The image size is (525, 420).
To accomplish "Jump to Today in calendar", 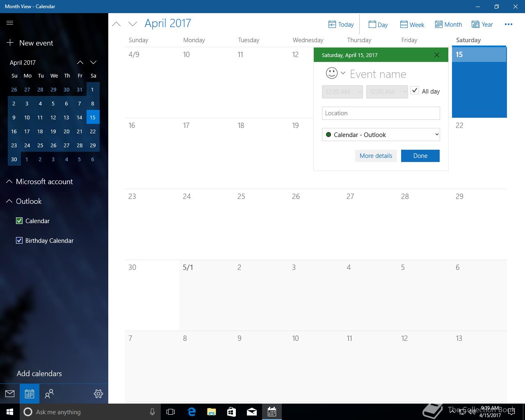I will (341, 25).
